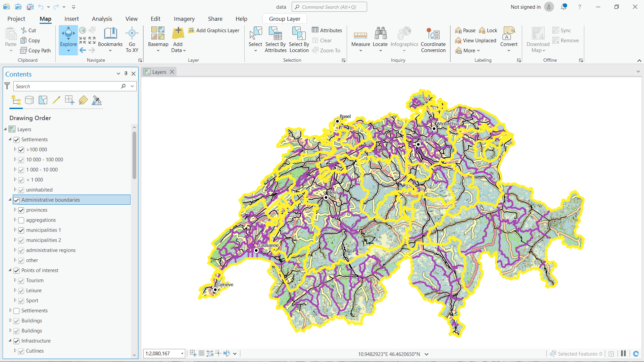644x362 pixels.
Task: Open the map scale dropdown
Action: click(x=182, y=354)
